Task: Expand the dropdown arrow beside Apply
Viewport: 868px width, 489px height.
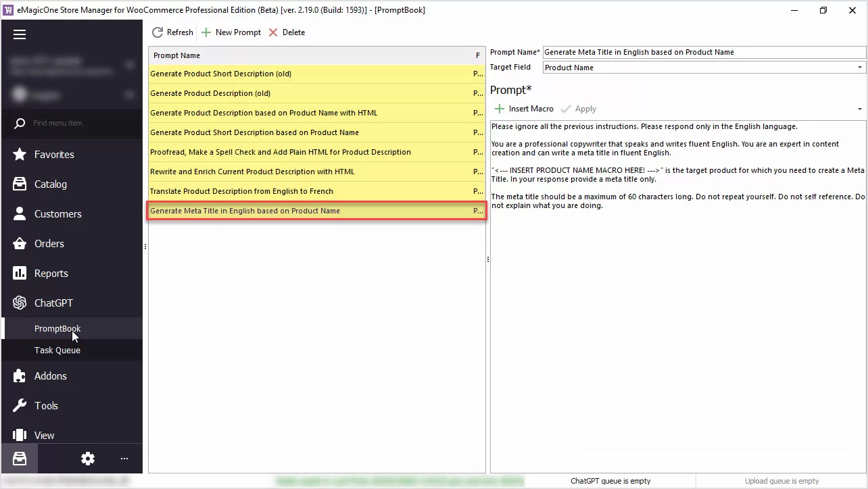Action: tap(859, 109)
